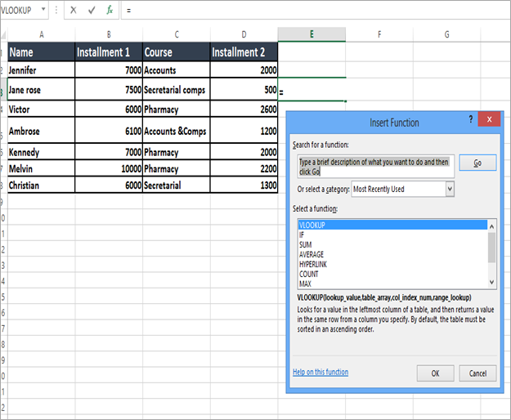Select the Melvin cell
Viewport: 511px width, 420px height.
tap(42, 168)
